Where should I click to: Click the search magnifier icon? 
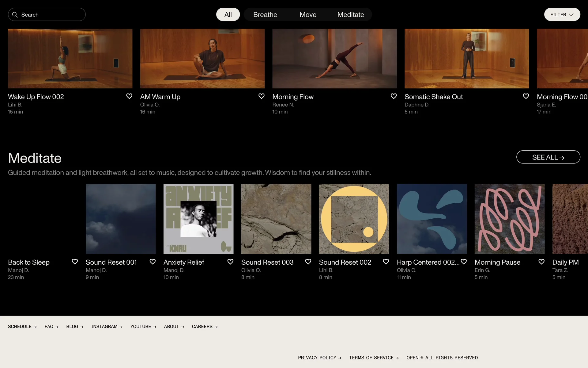(15, 15)
